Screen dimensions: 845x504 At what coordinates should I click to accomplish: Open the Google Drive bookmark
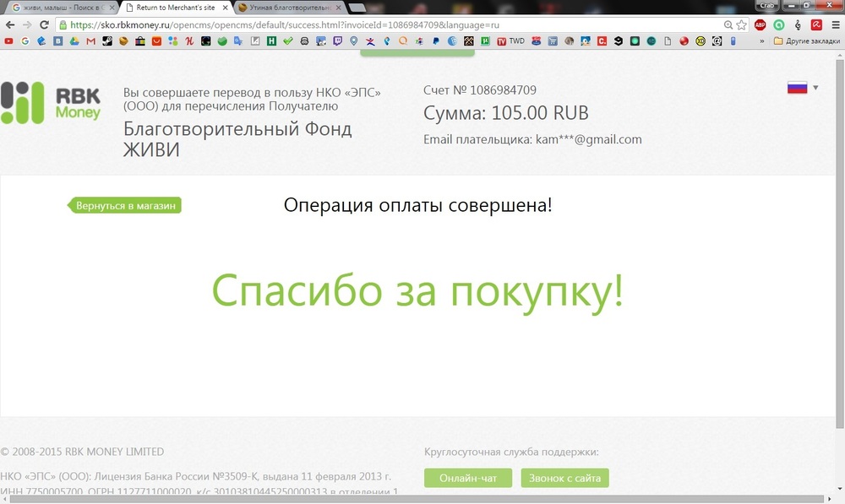point(74,41)
